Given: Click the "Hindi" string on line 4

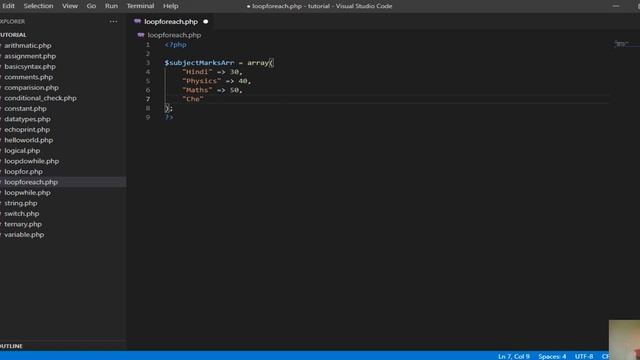Looking at the screenshot, I should (197, 72).
